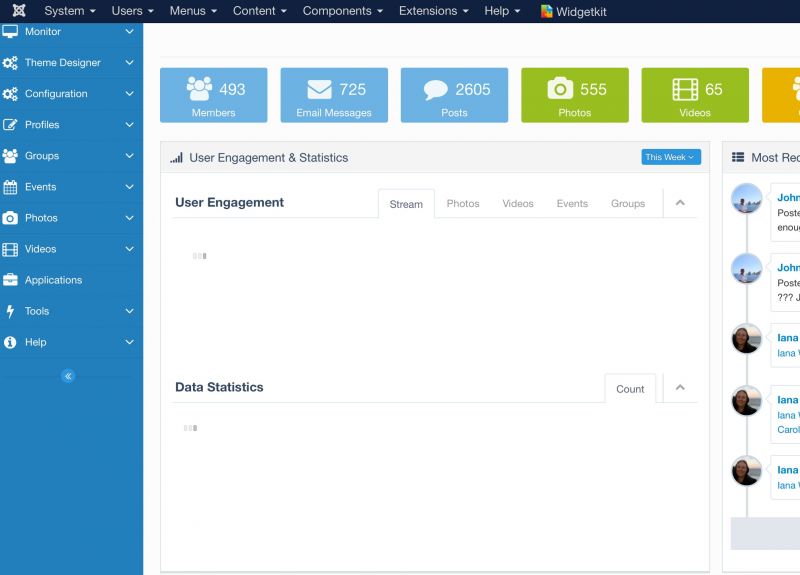Open the This Week dropdown
Image resolution: width=800 pixels, height=575 pixels.
coord(671,157)
